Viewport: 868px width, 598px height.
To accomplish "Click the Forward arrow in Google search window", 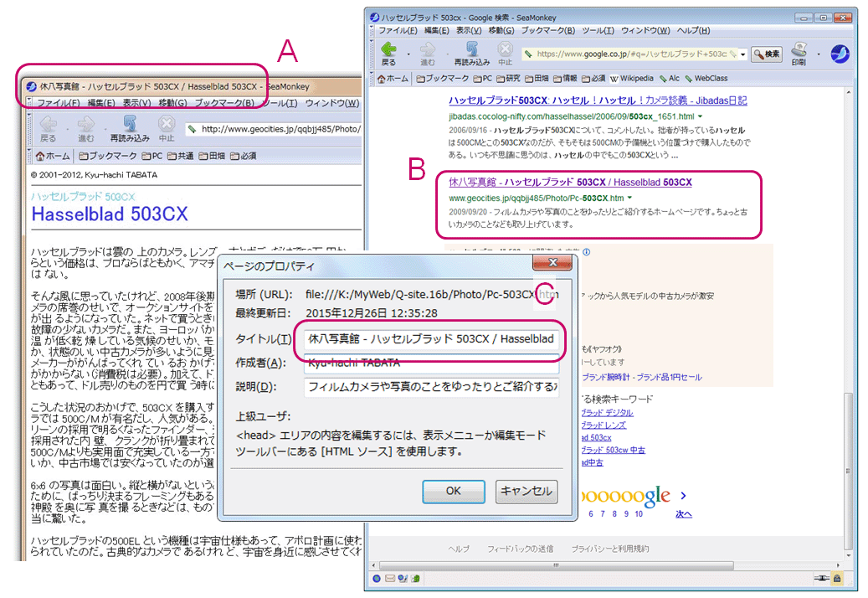I will click(428, 49).
